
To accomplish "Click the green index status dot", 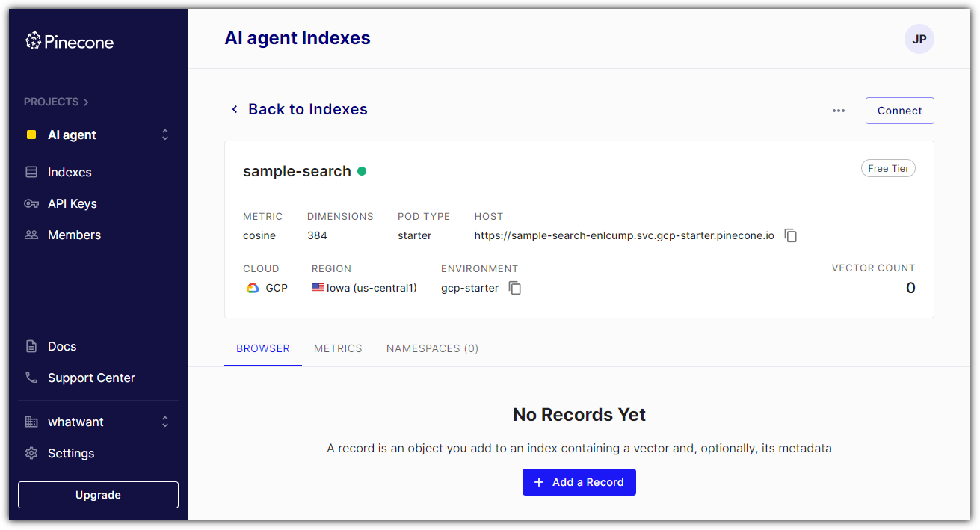I will tap(362, 171).
